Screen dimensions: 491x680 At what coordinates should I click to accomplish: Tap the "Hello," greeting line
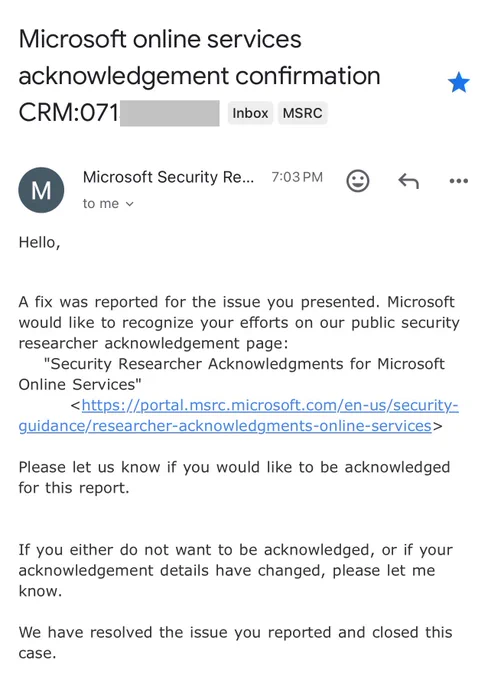click(39, 242)
